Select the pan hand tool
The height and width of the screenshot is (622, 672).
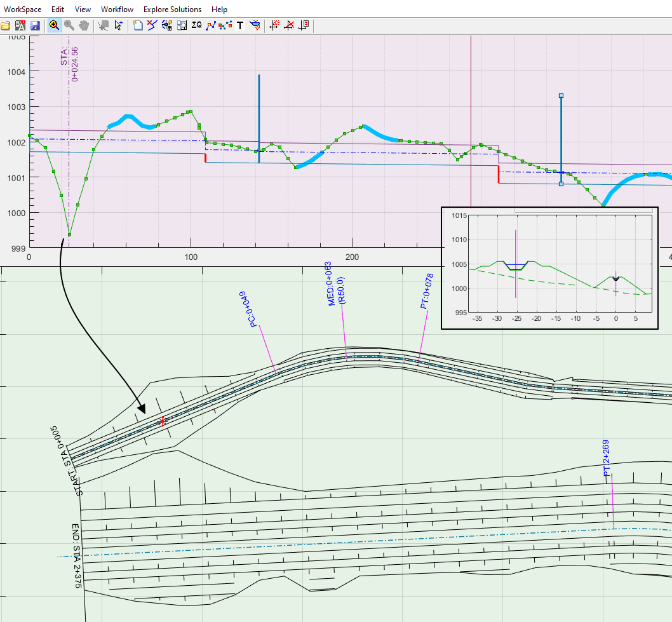[x=84, y=25]
